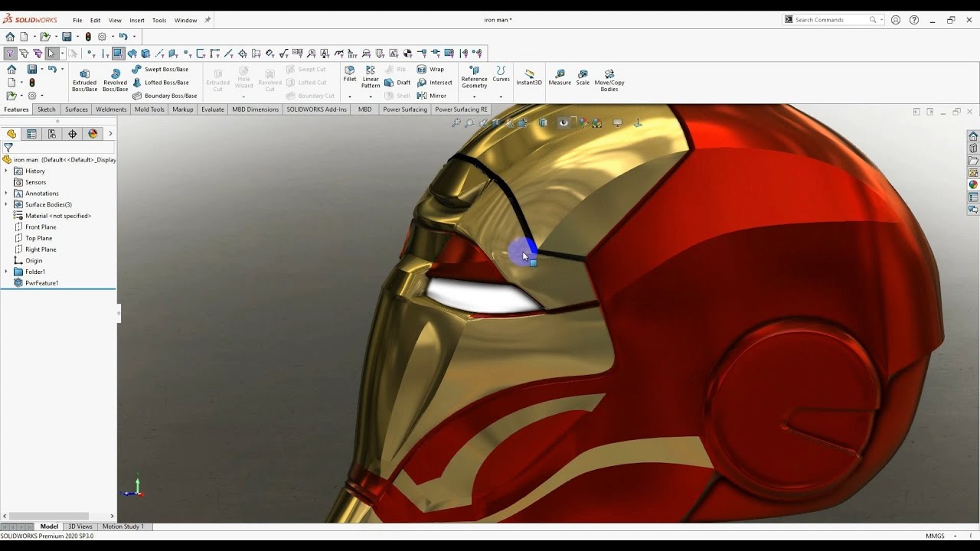Switch to the Sketch tab
980x551 pixels.
coord(47,109)
